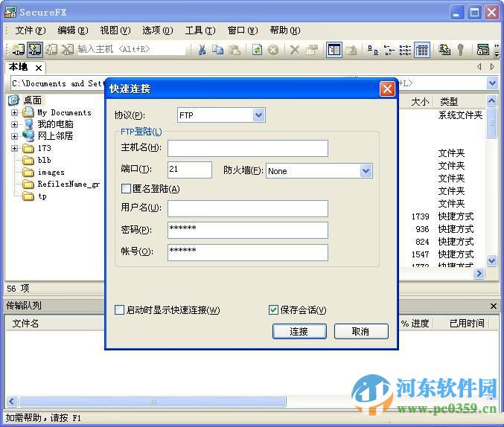This screenshot has width=504, height=427.
Task: Open the 帮助 menu
Action: (285, 30)
